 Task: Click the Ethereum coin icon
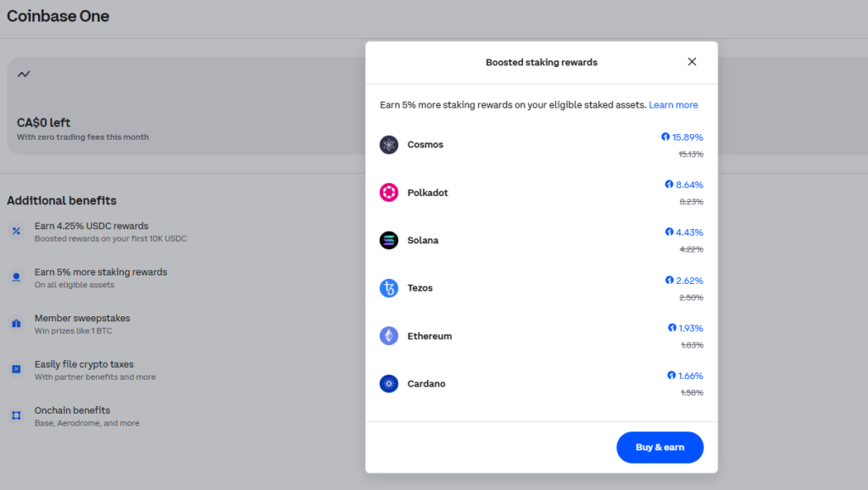coord(389,337)
